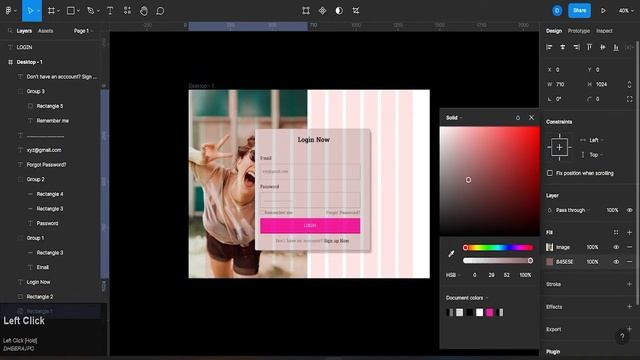640x360 pixels.
Task: Expand the Document colors dropdown
Action: (x=467, y=298)
